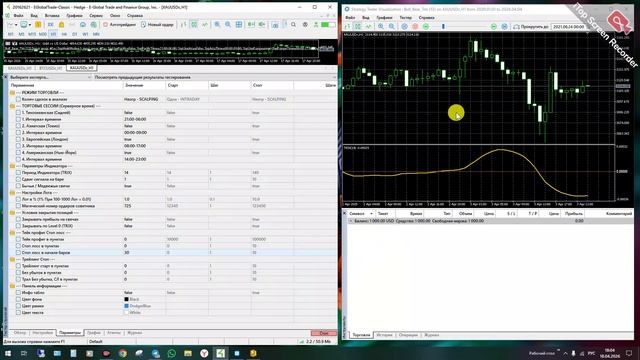The width and height of the screenshot is (640, 360).
Task: Set visualizer chart to line mode
Action: [x=369, y=26]
